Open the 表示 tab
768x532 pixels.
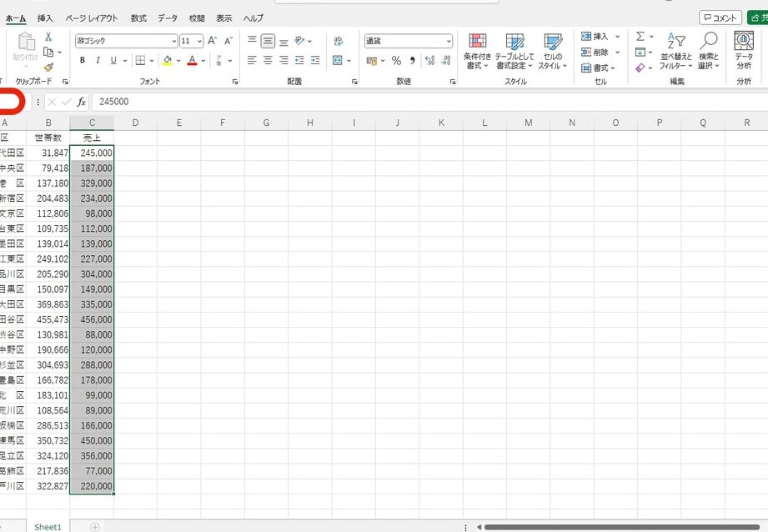click(x=223, y=18)
